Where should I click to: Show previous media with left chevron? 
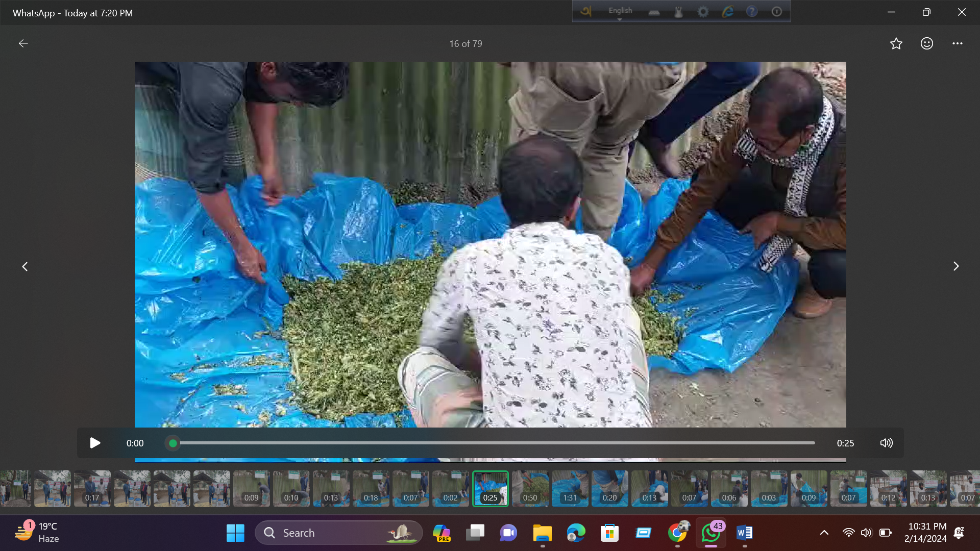pos(24,266)
